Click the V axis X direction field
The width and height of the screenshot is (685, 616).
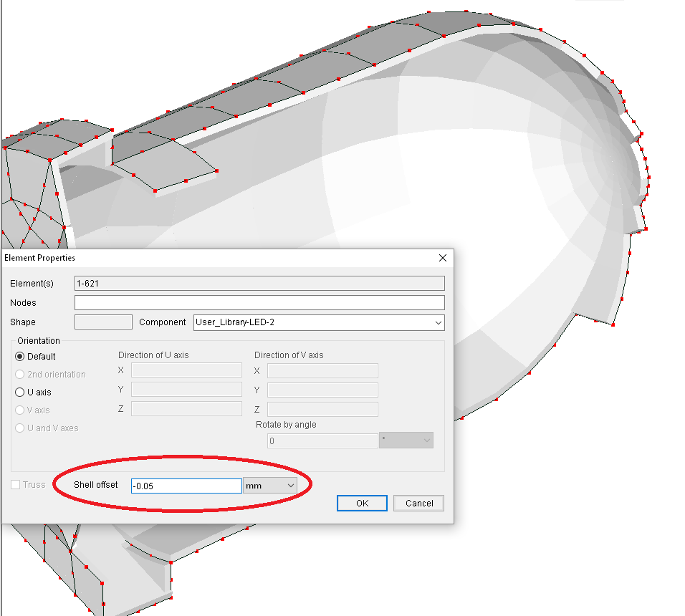[322, 370]
